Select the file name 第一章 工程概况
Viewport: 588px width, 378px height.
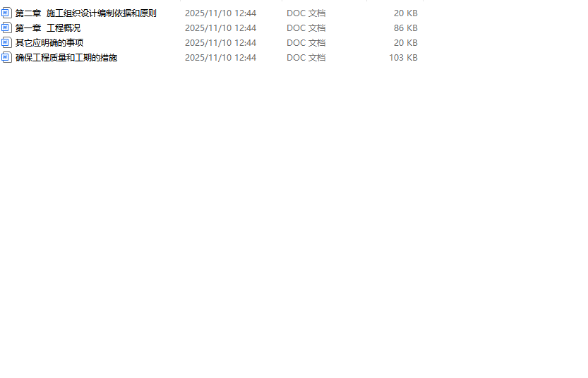tap(47, 28)
